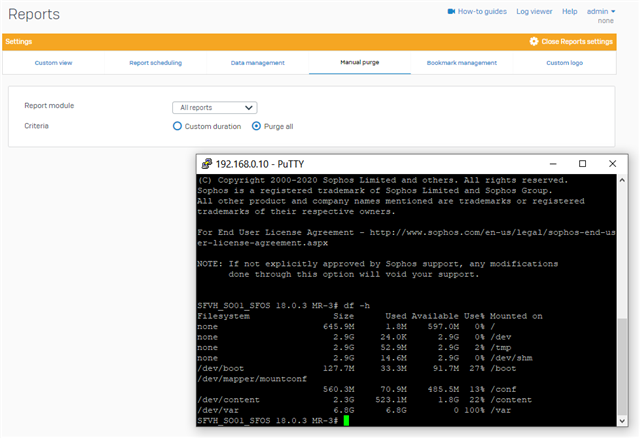640x438 pixels.
Task: Click the 'Mounted on' column header
Action: (516, 316)
